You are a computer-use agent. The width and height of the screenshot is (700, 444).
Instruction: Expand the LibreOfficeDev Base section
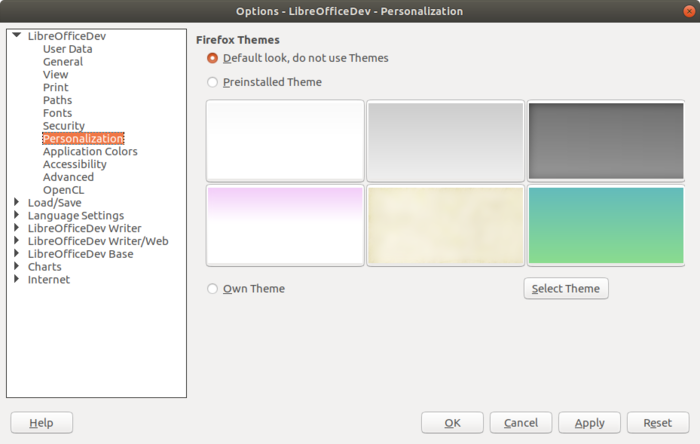pyautogui.click(x=17, y=253)
